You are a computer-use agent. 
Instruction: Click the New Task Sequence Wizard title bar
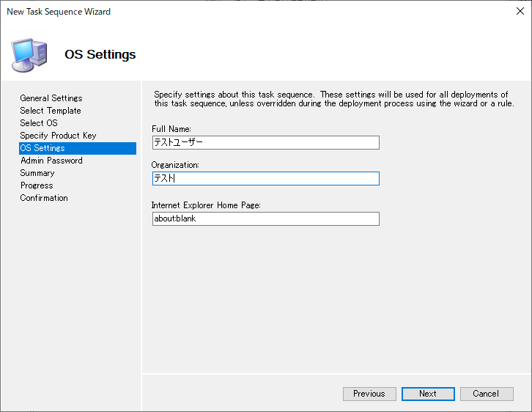click(220, 12)
